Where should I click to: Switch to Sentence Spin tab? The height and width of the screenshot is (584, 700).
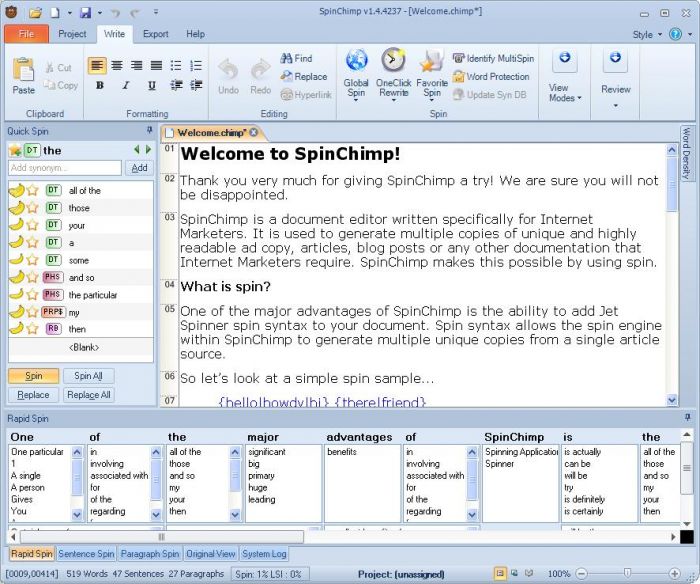(85, 553)
